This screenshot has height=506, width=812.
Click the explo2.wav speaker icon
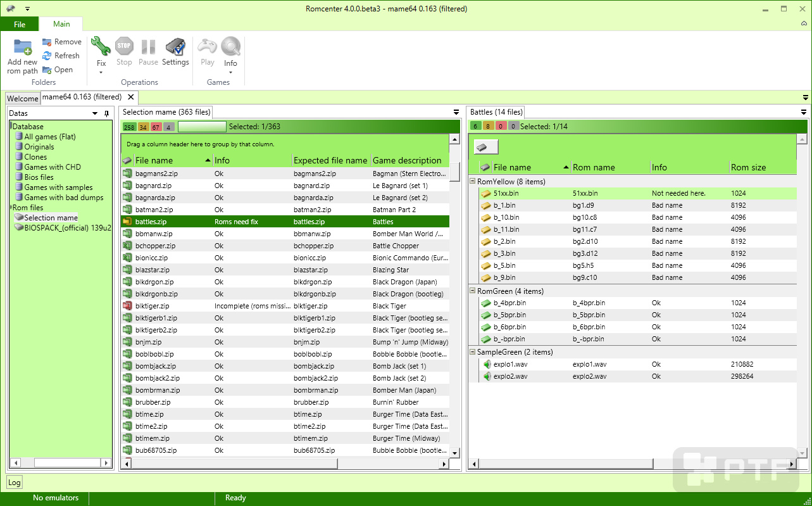[487, 376]
